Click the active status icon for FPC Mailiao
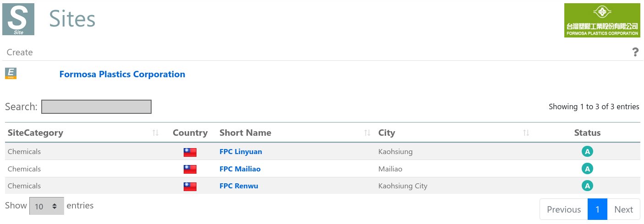Viewport: 644px width, 224px height. [587, 169]
